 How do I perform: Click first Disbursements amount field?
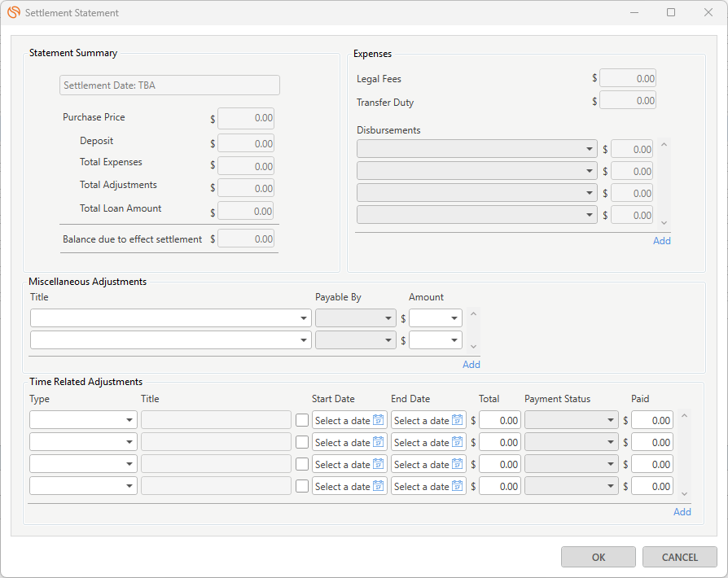632,149
